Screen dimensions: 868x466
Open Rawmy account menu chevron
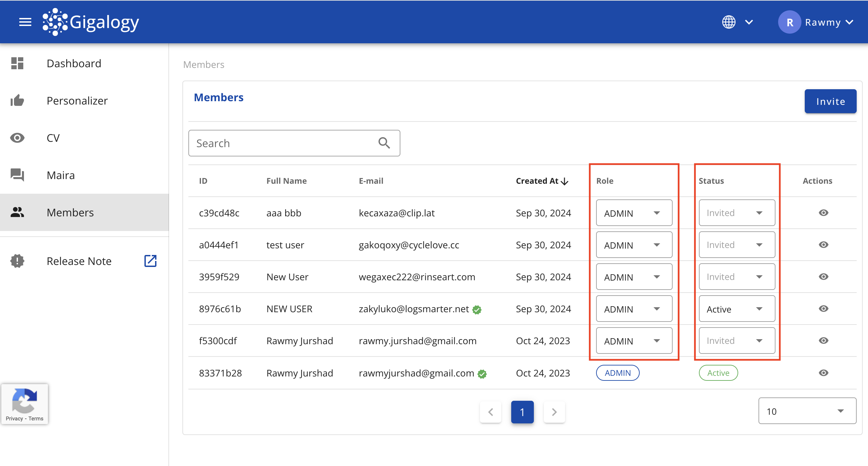pos(849,22)
